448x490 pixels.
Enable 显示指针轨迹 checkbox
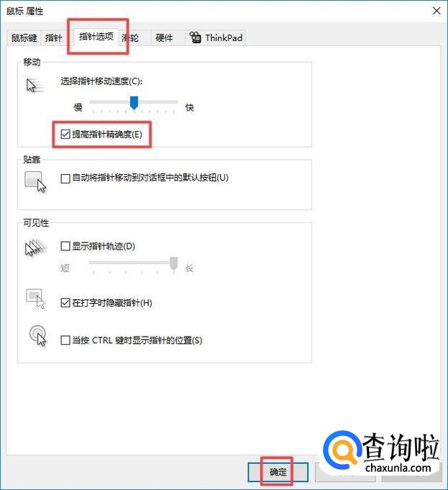[x=65, y=246]
